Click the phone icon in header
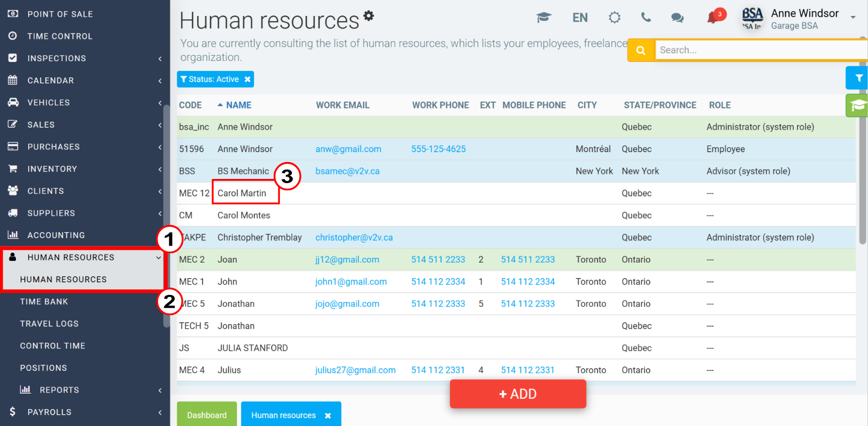The height and width of the screenshot is (426, 868). pos(646,18)
